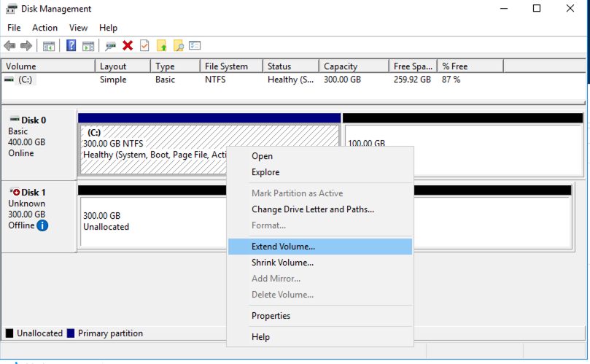
Task: Click the 400.00 GB size under Disk 0
Action: pos(27,142)
